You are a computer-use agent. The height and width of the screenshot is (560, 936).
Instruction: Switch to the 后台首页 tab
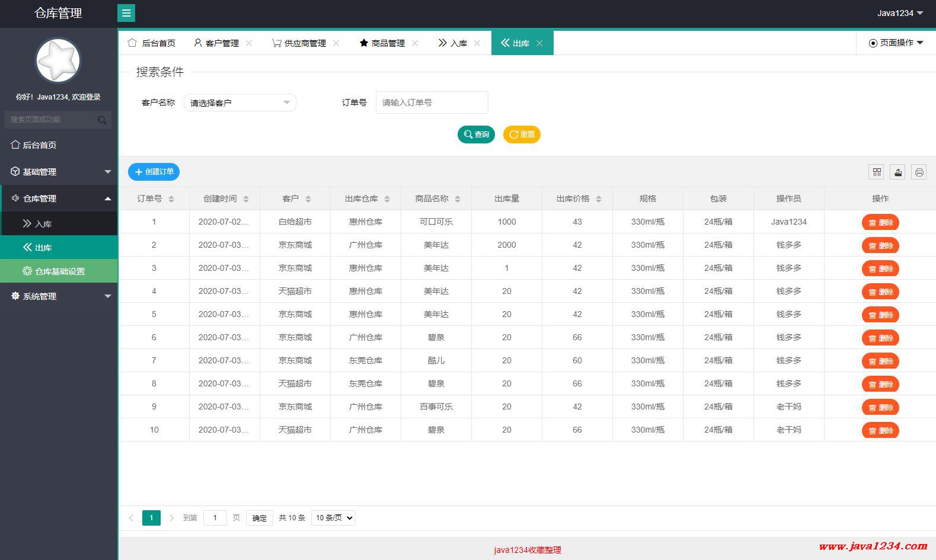(152, 43)
